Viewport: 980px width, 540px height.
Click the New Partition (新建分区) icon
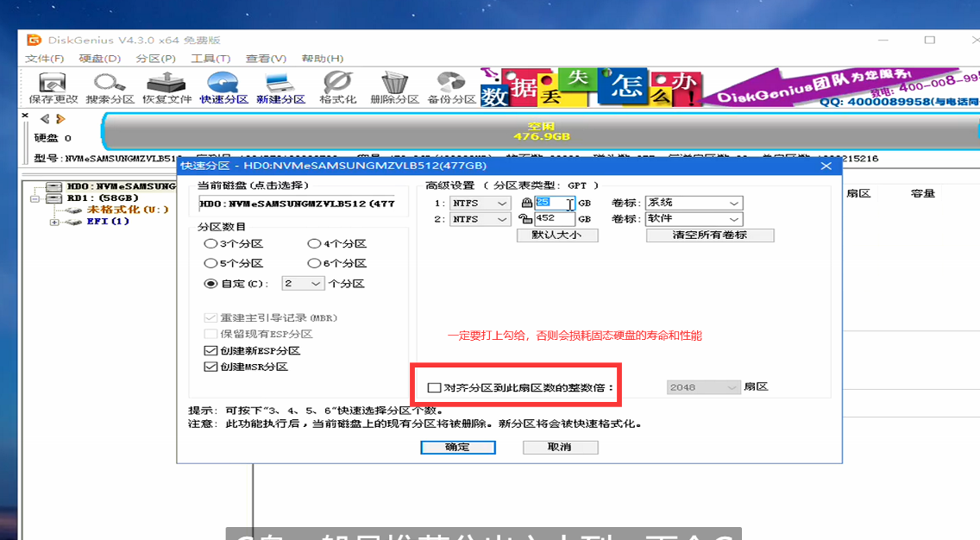pyautogui.click(x=280, y=87)
